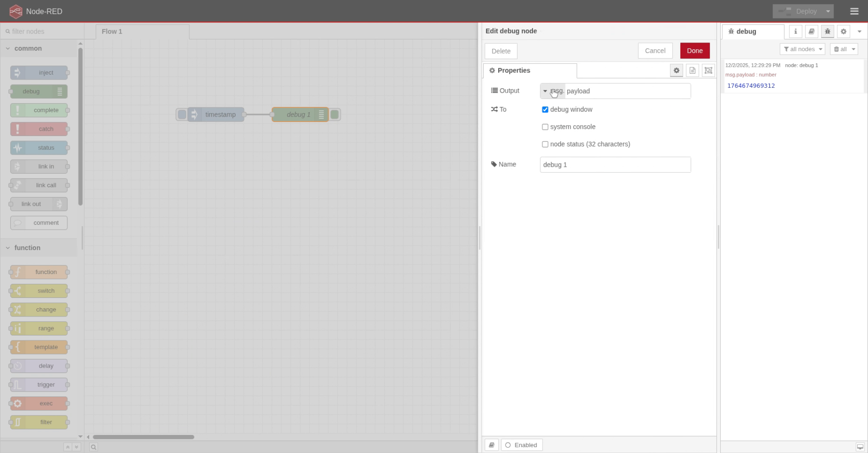Screen dimensions: 868x453
Task: Switch to the Flow 1 tab
Action: (x=112, y=32)
